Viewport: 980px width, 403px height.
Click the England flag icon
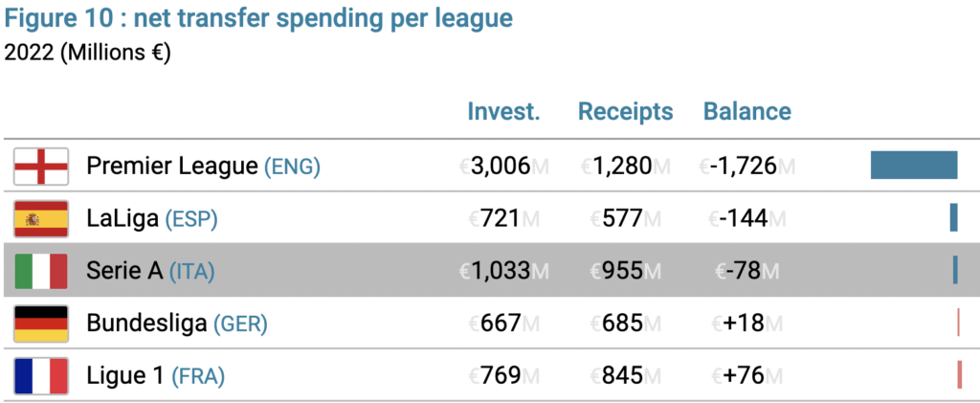[x=40, y=167]
